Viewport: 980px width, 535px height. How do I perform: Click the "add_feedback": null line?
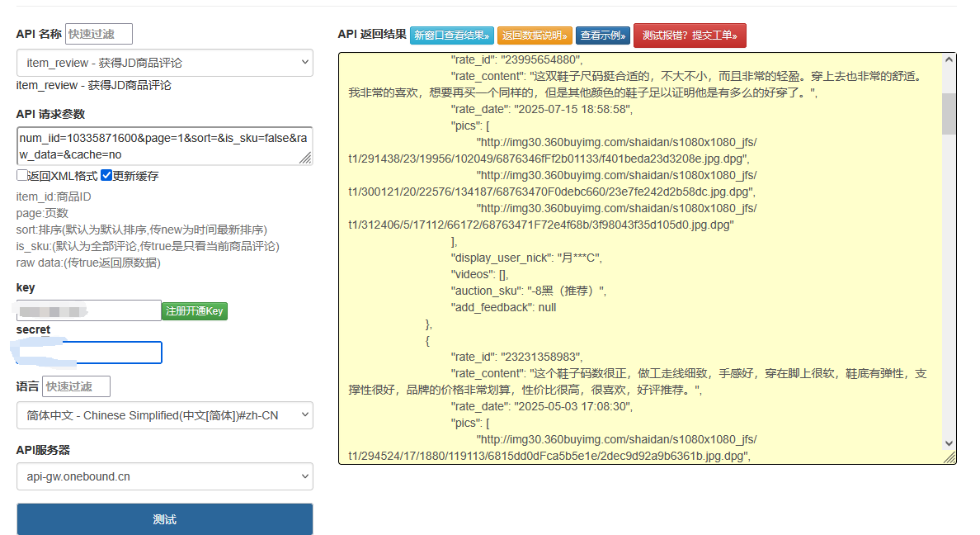coord(503,307)
